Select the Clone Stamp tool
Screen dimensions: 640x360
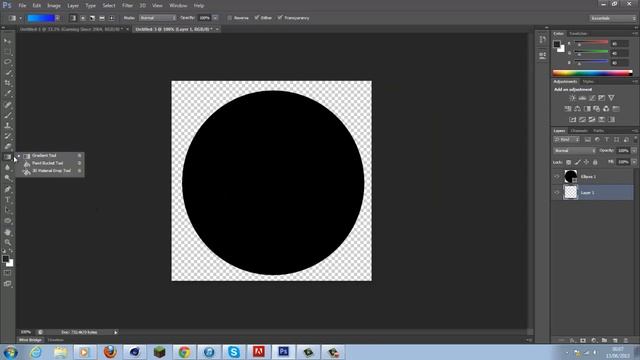pyautogui.click(x=7, y=126)
